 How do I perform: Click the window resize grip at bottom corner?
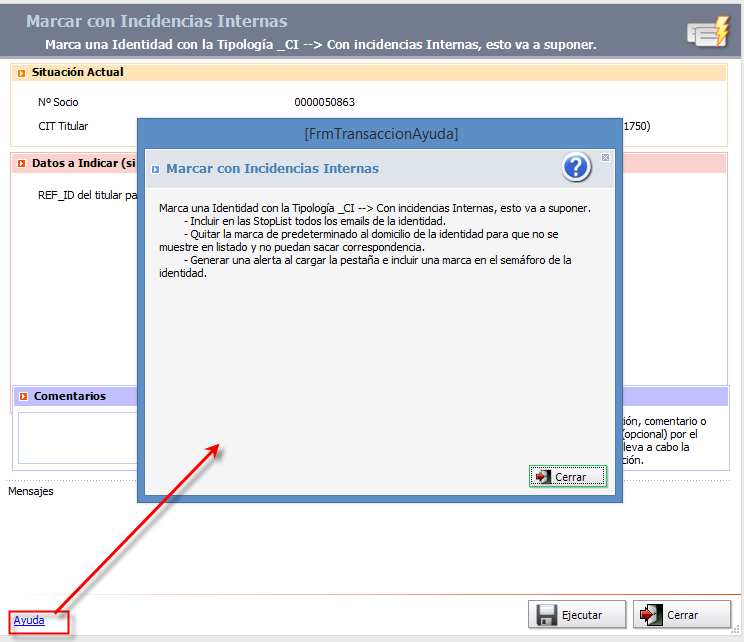click(736, 630)
